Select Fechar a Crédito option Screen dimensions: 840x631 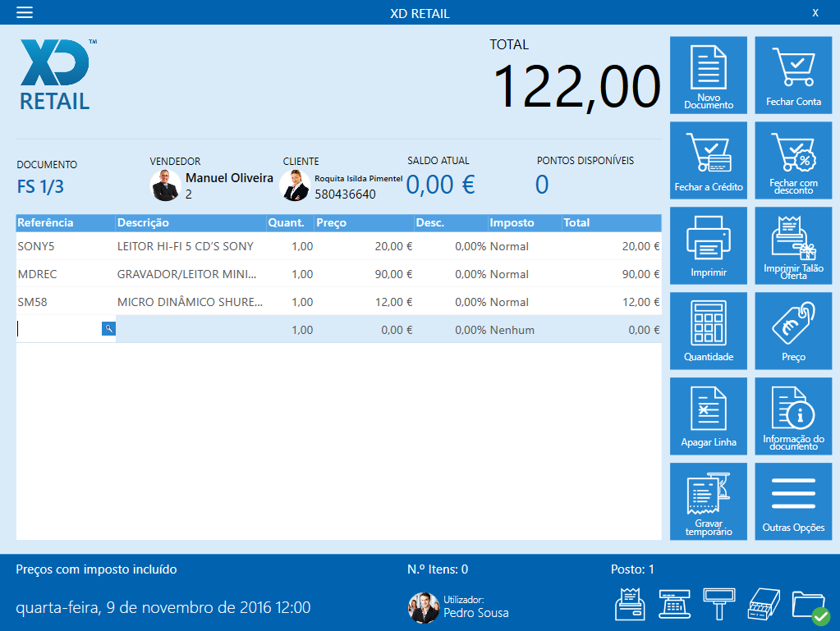pyautogui.click(x=709, y=160)
